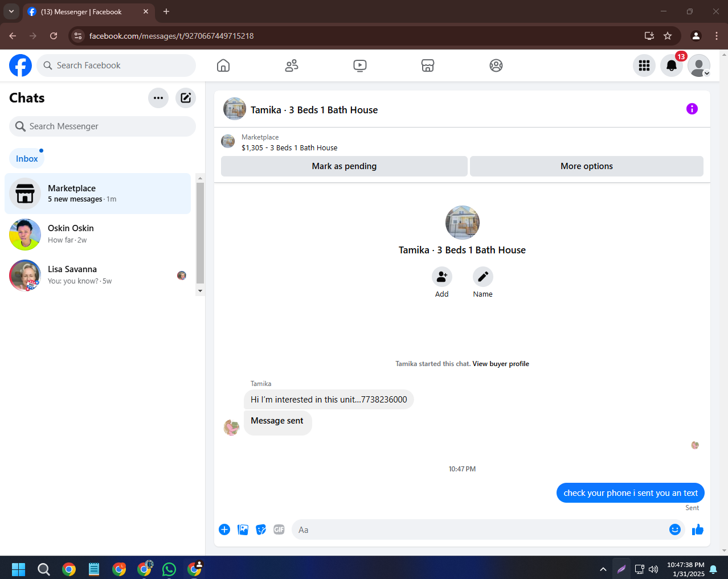Click the address bar URL
This screenshot has width=728, height=579.
(171, 36)
